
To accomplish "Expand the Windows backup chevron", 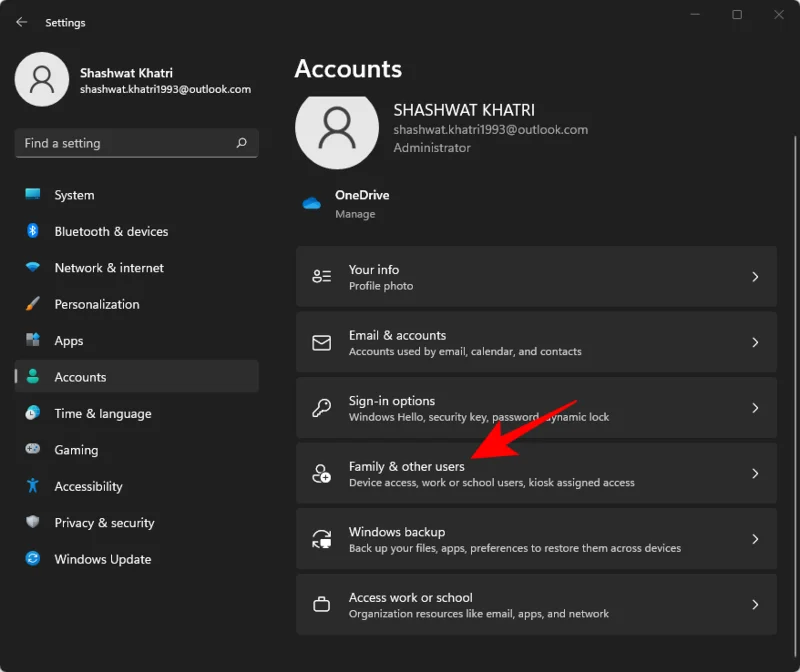I will (x=756, y=539).
